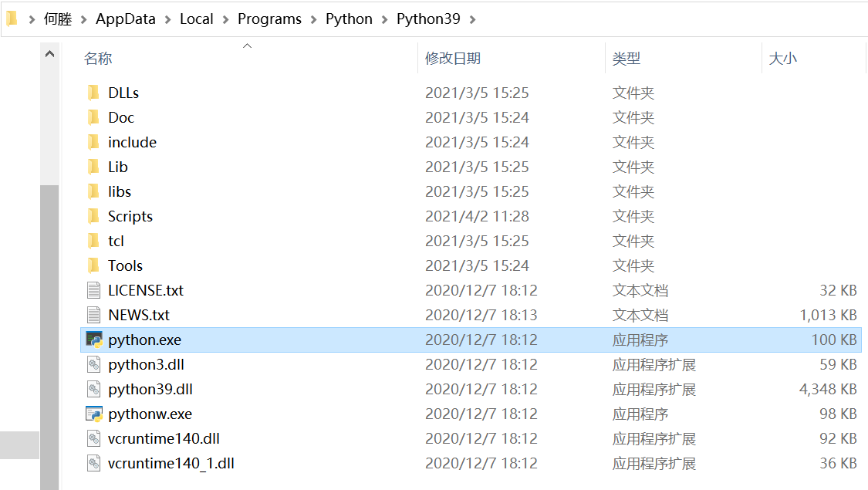Click the 98 KB size of pythonw.exe
The height and width of the screenshot is (490, 868).
[x=838, y=414]
